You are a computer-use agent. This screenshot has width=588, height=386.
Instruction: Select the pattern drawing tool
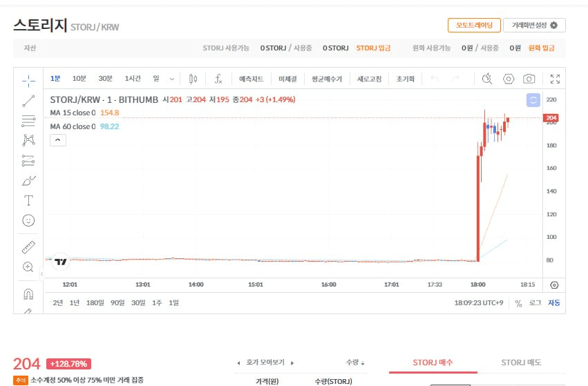tap(28, 140)
